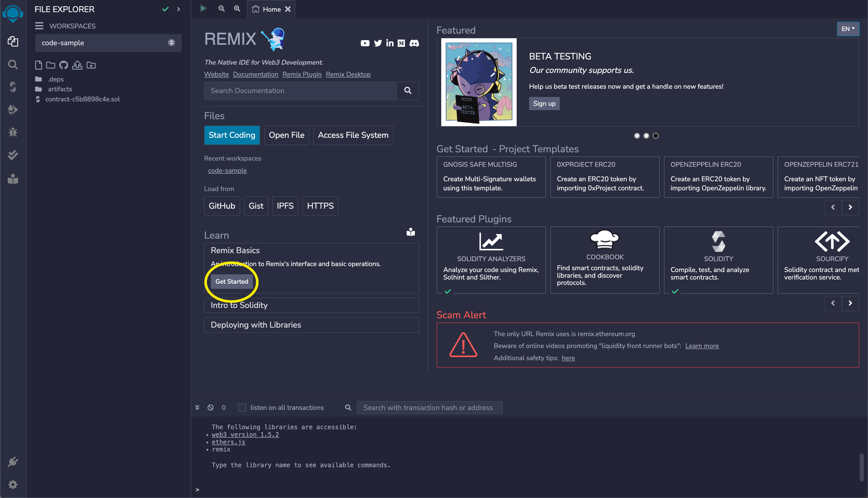This screenshot has height=498, width=868.
Task: Open search in files sidebar icon
Action: [13, 64]
